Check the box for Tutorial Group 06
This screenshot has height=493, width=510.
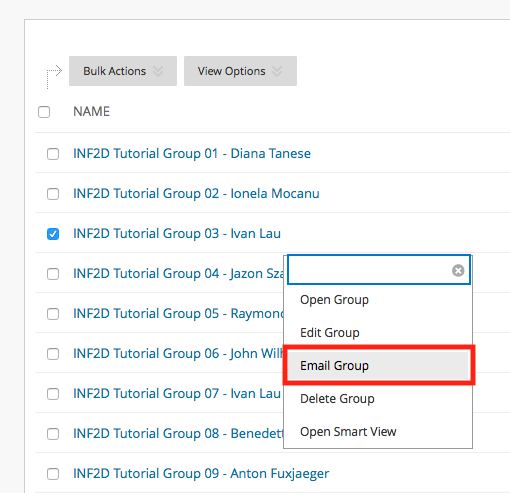click(53, 354)
